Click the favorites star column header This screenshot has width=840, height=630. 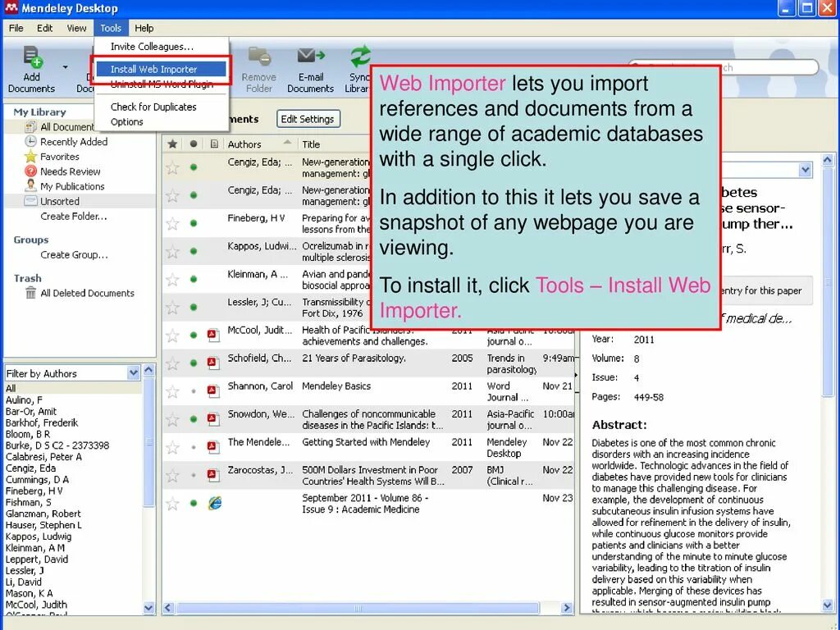(172, 144)
